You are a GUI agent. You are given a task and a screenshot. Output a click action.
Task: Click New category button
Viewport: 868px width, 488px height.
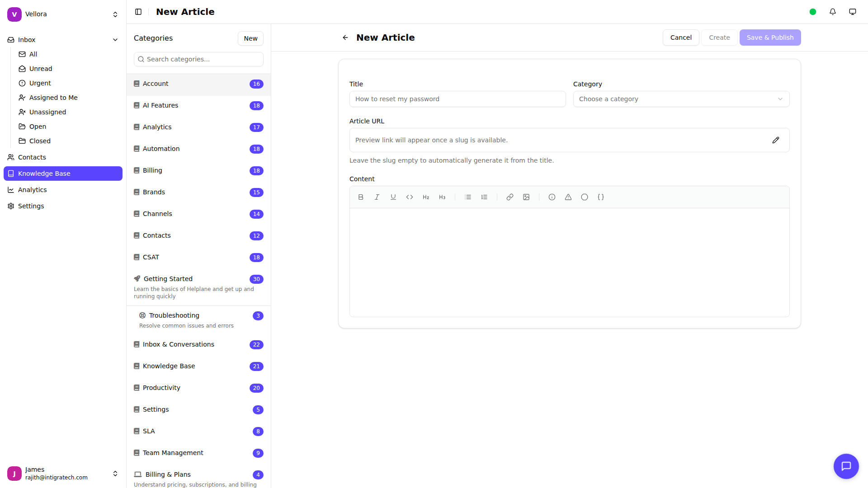tap(250, 38)
